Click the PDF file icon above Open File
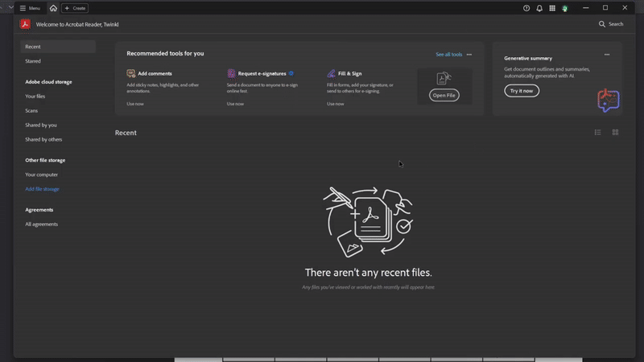This screenshot has width=644, height=362. (x=444, y=78)
